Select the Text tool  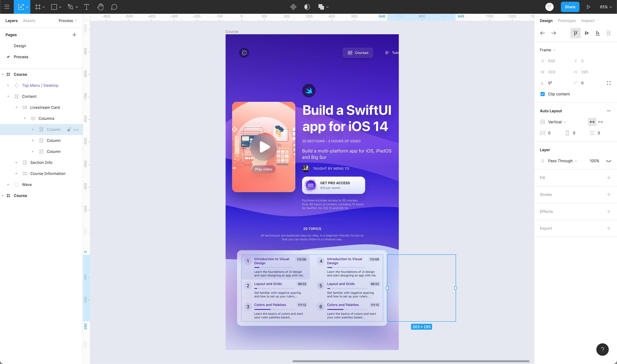(86, 7)
